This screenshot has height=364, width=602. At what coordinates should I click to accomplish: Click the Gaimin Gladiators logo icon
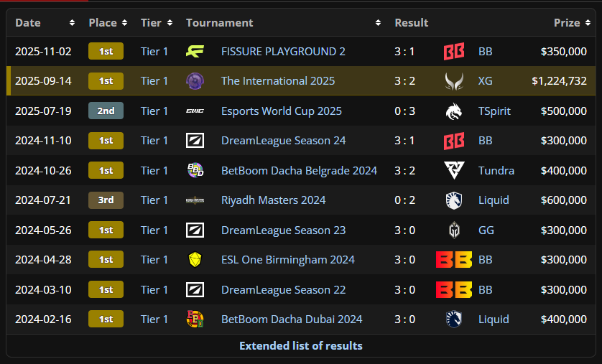[x=454, y=230]
